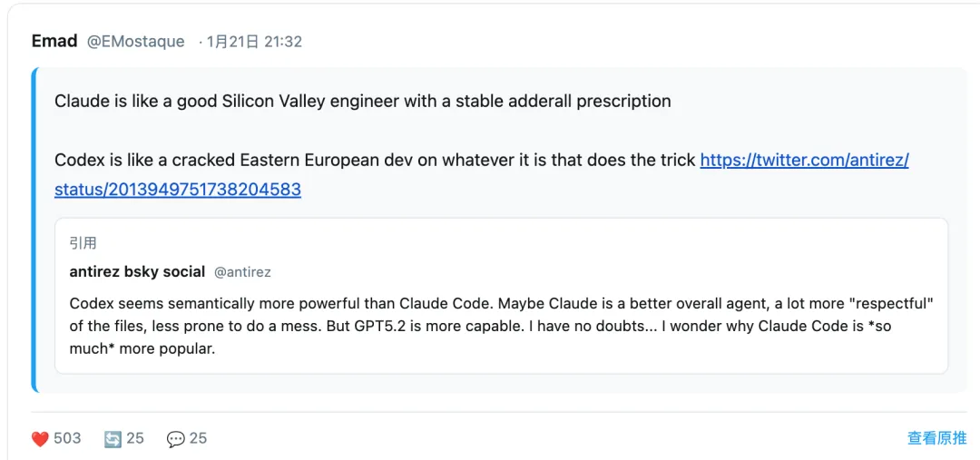This screenshot has width=980, height=460.
Task: Click the 503 likes count
Action: (x=67, y=438)
